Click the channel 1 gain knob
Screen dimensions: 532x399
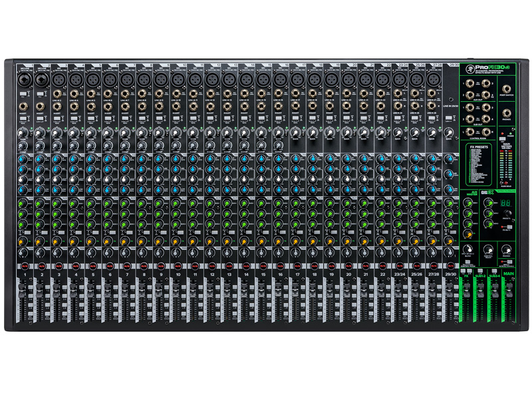point(23,133)
